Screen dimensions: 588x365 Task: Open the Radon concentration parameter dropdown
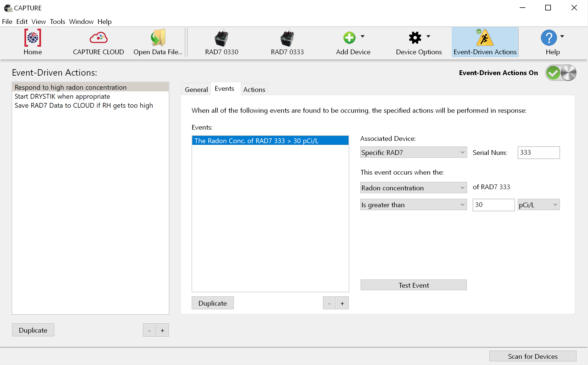click(413, 188)
